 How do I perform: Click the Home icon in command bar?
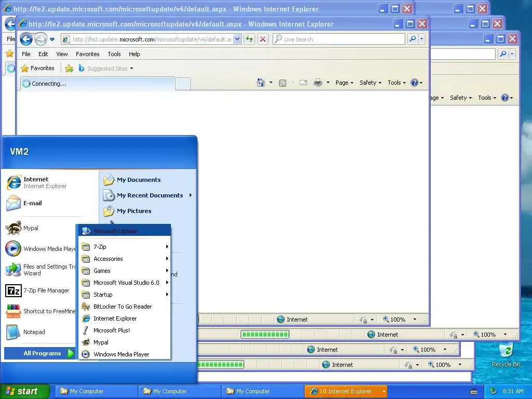tap(261, 83)
